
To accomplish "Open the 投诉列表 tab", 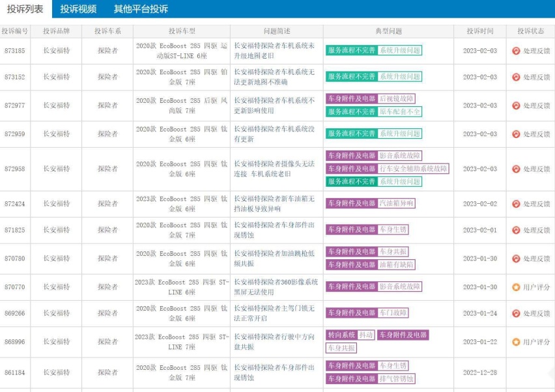I will [25, 9].
